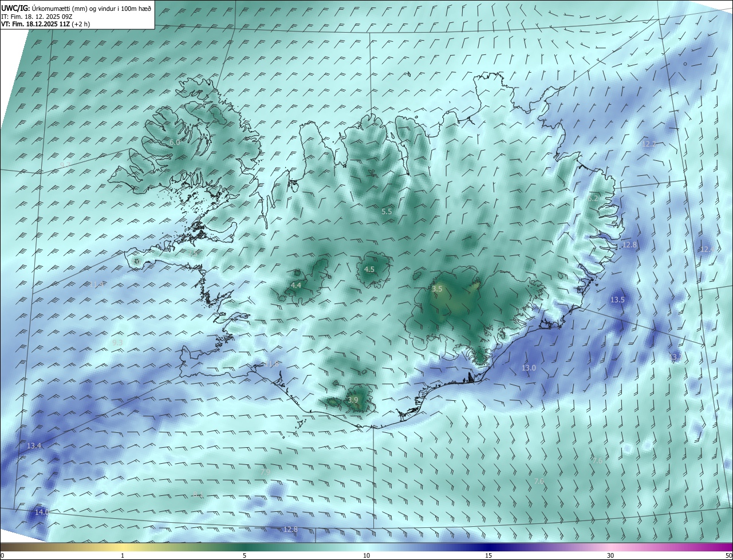Viewport: 733px width, 560px height.
Task: Click the 11.8 value near Reykjanes
Action: 271,364
